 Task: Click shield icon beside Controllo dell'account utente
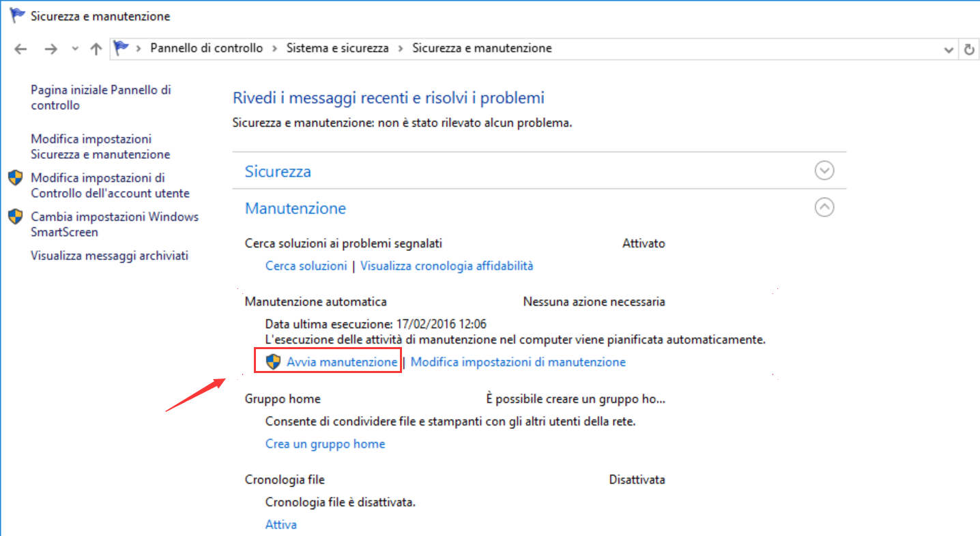[16, 178]
